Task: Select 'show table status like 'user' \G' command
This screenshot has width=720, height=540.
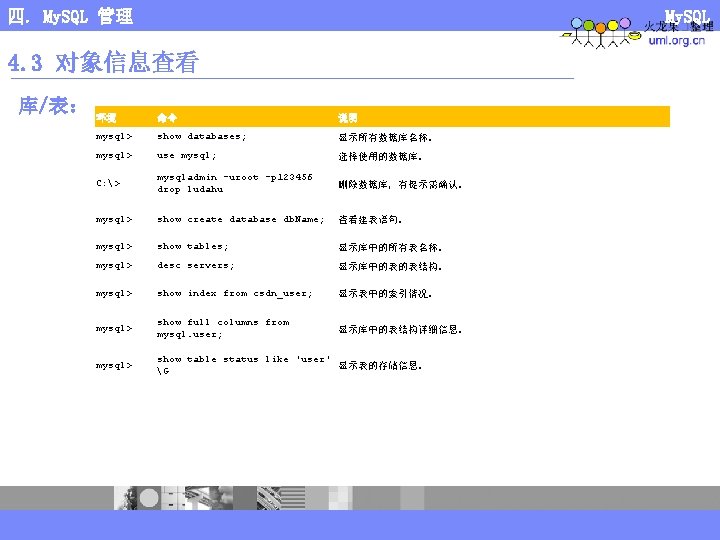Action: click(243, 365)
